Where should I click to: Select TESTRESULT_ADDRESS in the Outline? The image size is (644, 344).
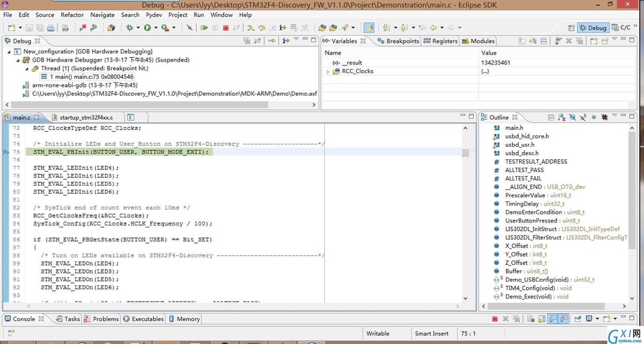coord(536,162)
